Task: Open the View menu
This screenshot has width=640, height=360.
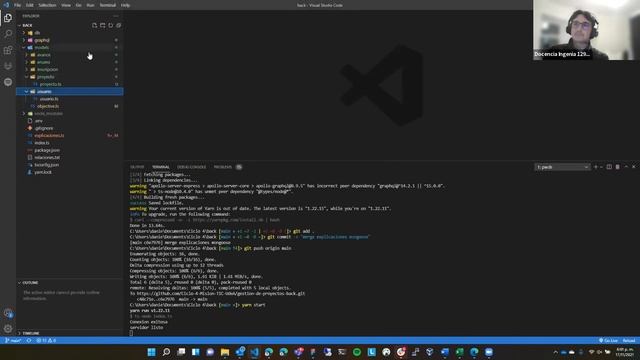Action: pyautogui.click(x=66, y=5)
